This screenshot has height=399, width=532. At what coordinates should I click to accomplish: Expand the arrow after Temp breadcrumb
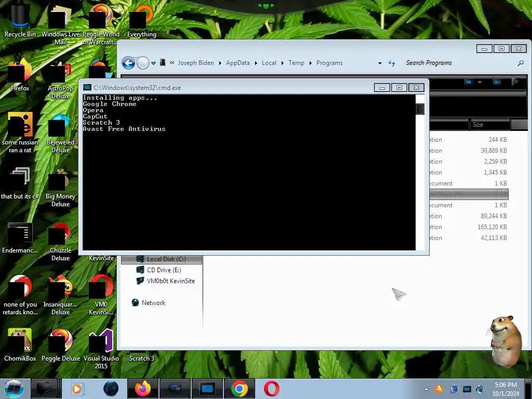311,63
